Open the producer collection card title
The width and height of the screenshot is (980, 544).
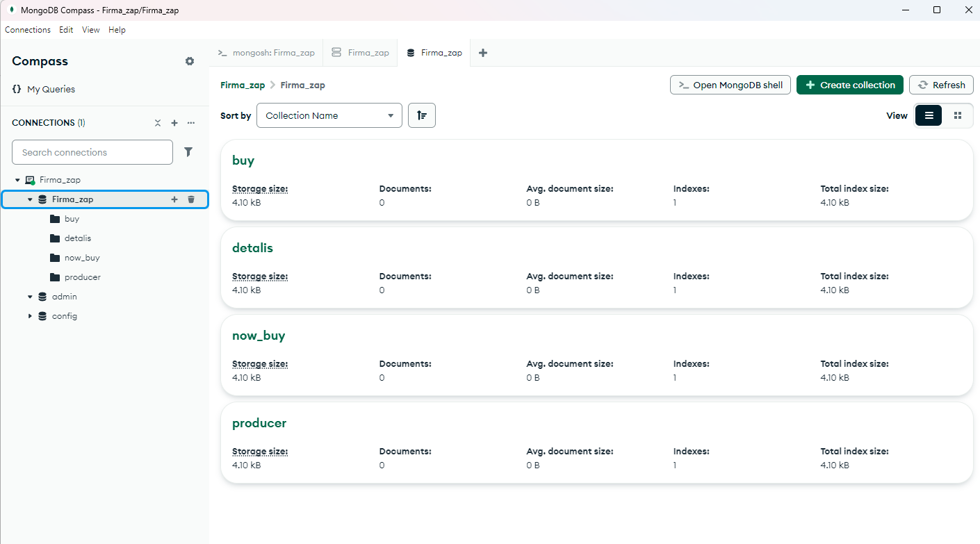click(x=259, y=423)
